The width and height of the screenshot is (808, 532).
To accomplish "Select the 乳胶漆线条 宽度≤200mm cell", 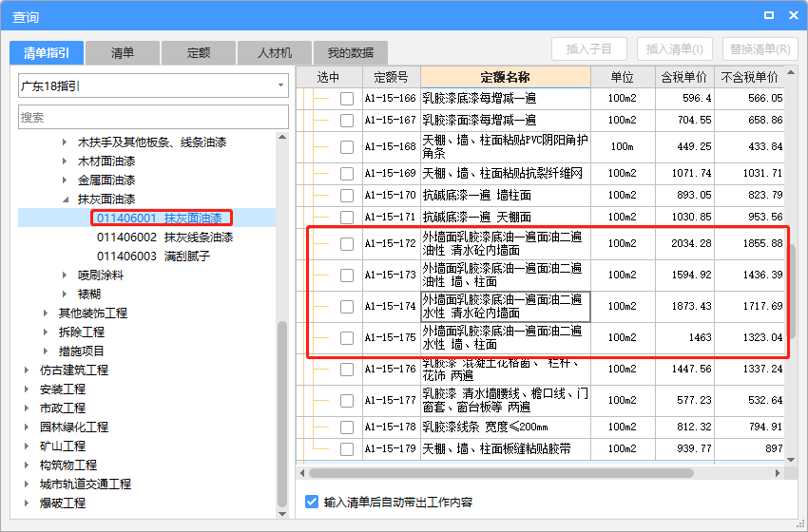I will point(506,427).
